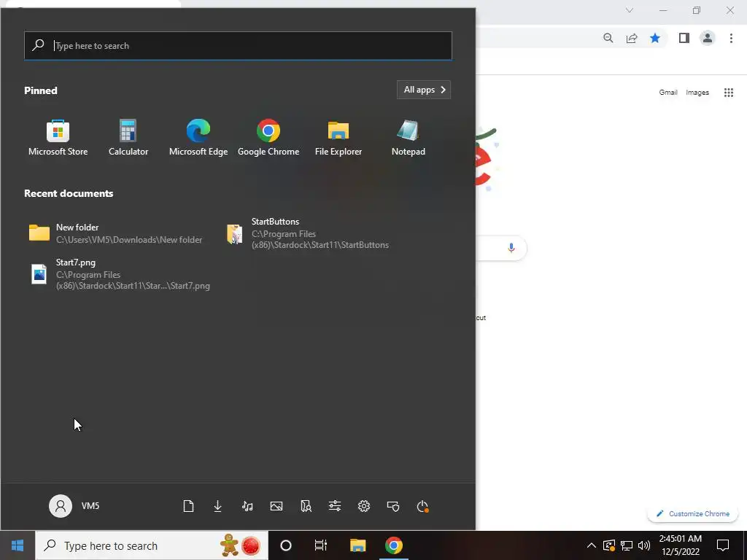This screenshot has height=560, width=747.
Task: Open Microsoft Edge from pinned apps
Action: click(198, 138)
